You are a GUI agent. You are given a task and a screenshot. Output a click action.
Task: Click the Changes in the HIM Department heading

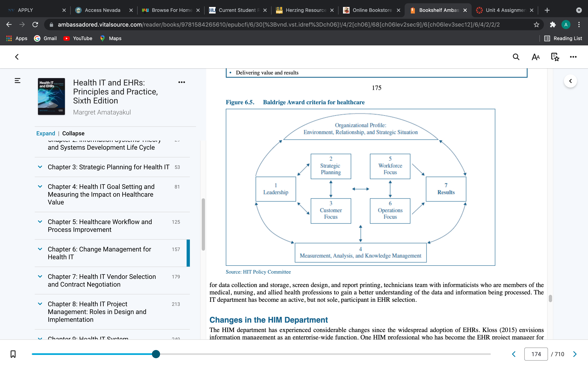click(268, 320)
